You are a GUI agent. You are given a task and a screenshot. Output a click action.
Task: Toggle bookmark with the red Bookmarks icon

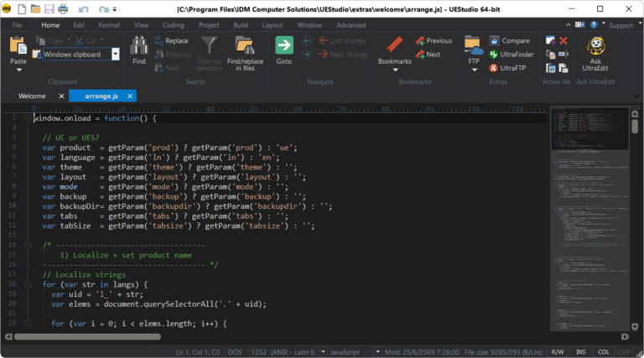[394, 44]
